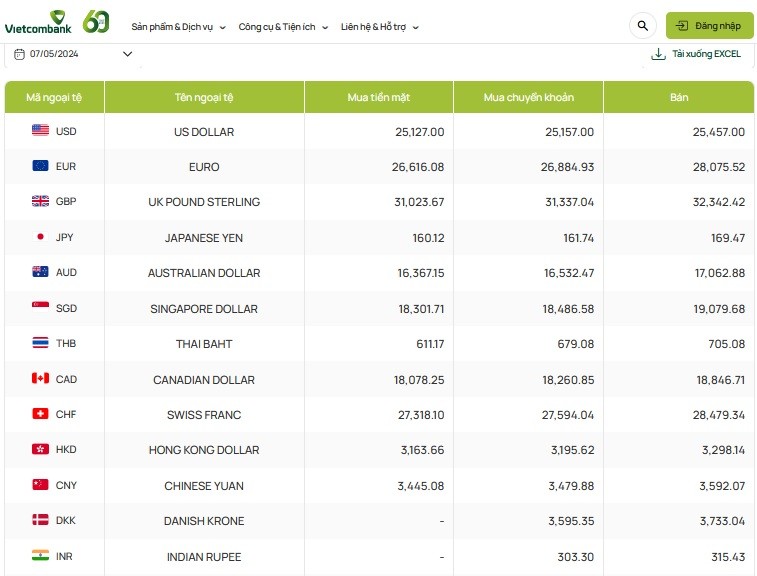Viewport: 757px width, 576px height.
Task: Open the date 07/05/2024 dropdown arrow
Action: coord(127,54)
